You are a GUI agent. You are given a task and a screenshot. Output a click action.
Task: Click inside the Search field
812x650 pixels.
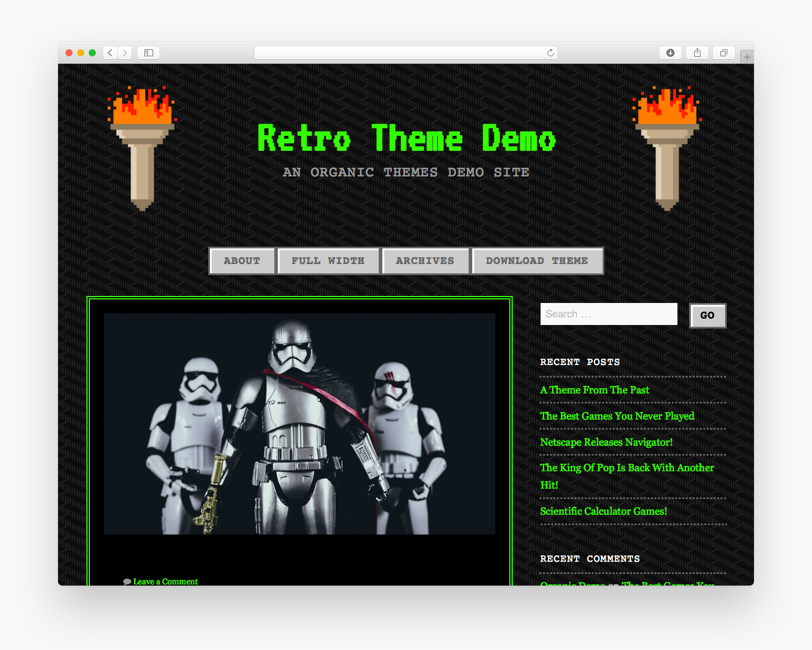coord(608,314)
